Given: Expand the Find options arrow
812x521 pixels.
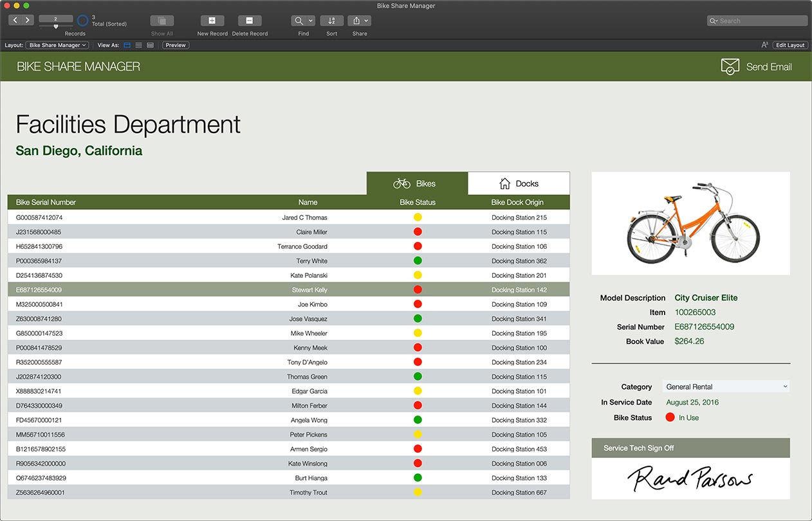Looking at the screenshot, I should click(311, 21).
